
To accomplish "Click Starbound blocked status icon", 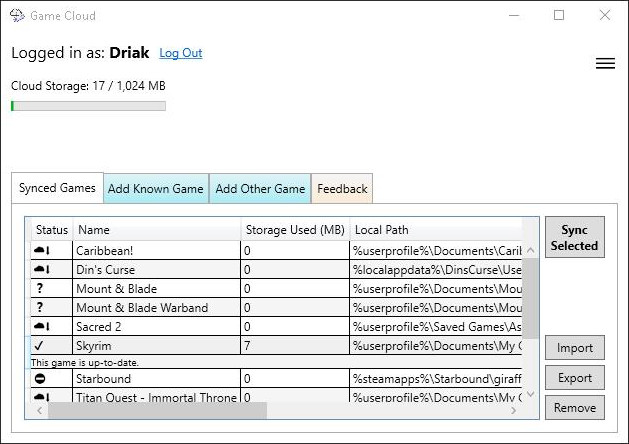I will [x=40, y=379].
